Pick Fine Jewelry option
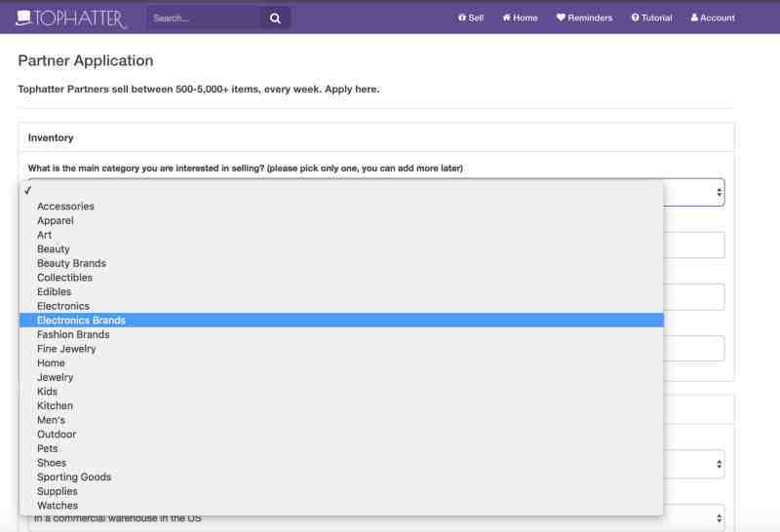The image size is (780, 532). [341, 349]
